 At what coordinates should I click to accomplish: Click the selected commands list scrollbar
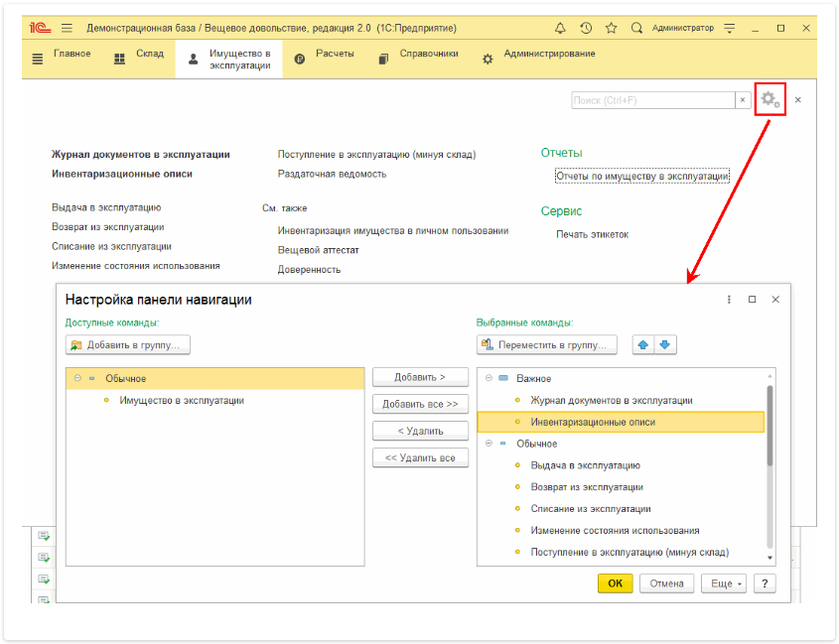click(769, 427)
